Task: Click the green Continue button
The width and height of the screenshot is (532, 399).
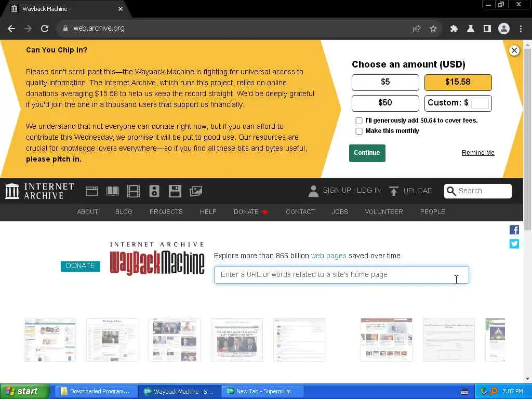Action: [367, 153]
